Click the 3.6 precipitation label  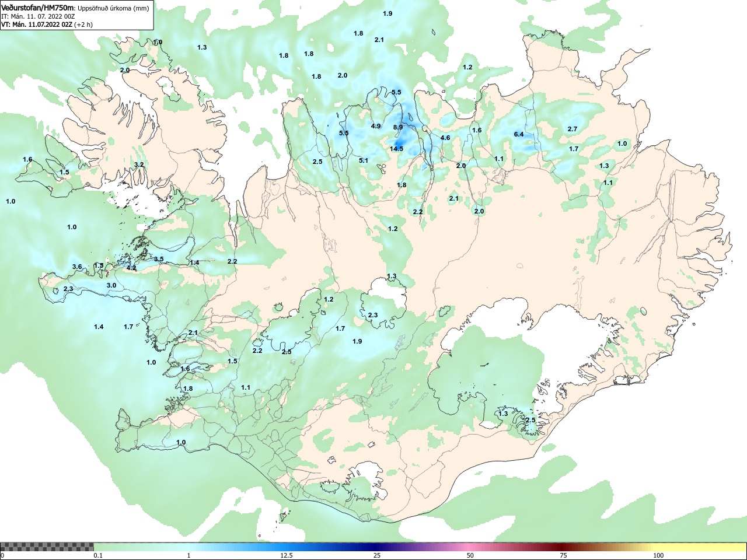77,267
